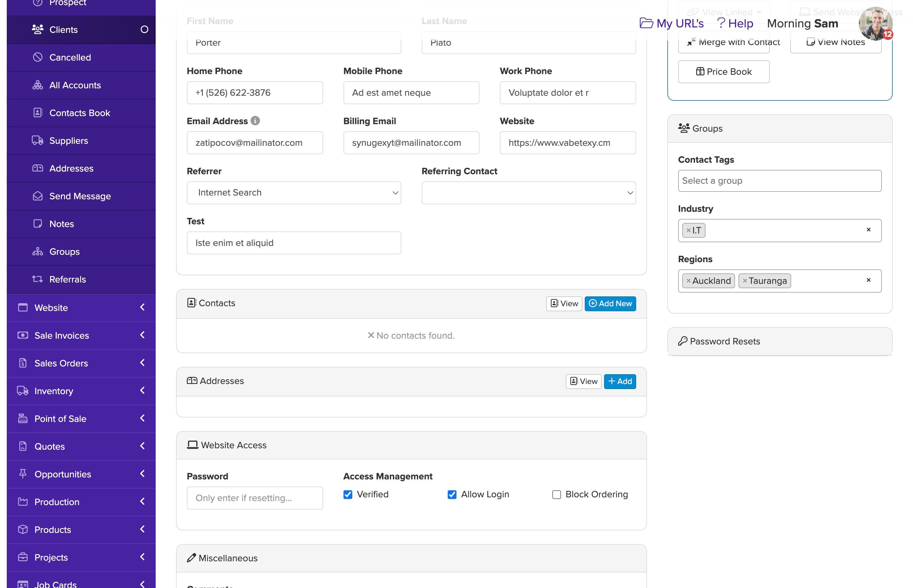Open the Referring Contact dropdown
Image resolution: width=913 pixels, height=588 pixels.
[528, 193]
